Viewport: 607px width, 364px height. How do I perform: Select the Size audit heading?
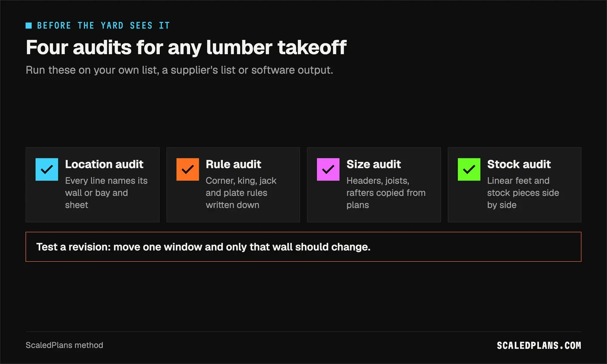pyautogui.click(x=374, y=164)
